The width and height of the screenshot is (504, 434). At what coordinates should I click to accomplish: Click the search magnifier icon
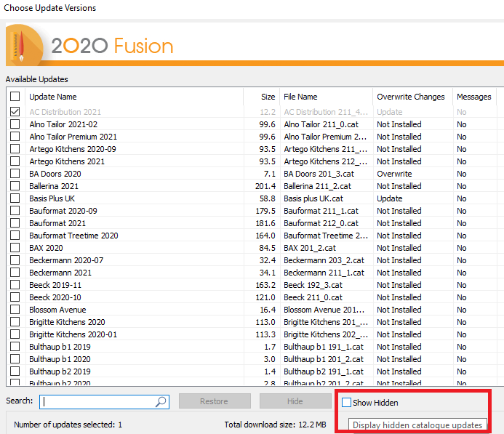coord(161,401)
